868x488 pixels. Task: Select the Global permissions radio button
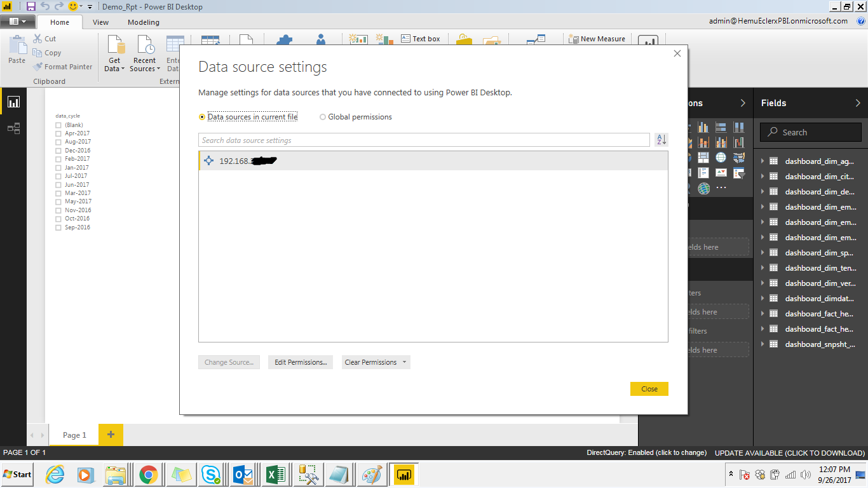pyautogui.click(x=323, y=117)
